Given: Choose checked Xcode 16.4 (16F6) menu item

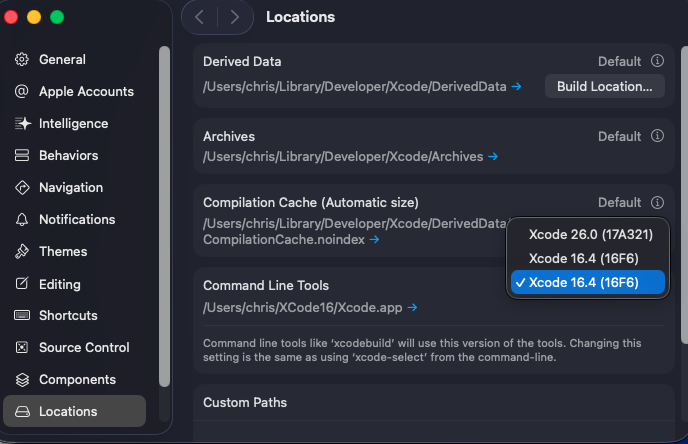Looking at the screenshot, I should coord(588,282).
